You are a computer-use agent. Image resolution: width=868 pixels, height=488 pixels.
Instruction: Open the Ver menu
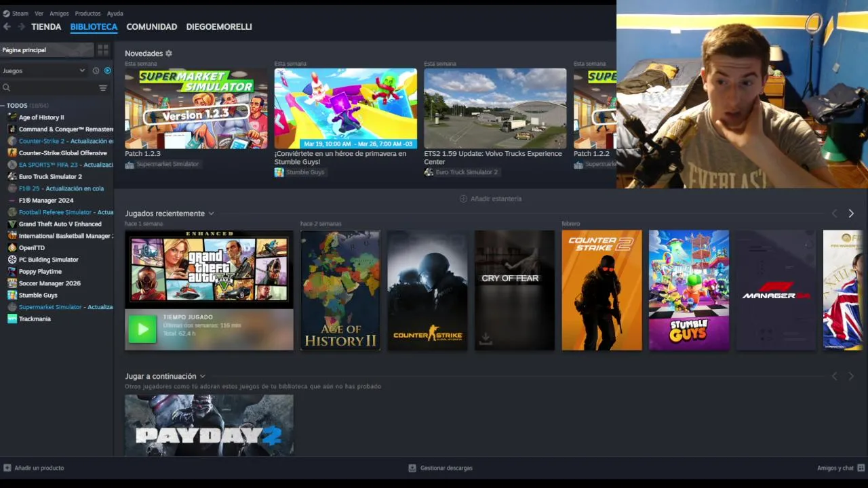39,14
